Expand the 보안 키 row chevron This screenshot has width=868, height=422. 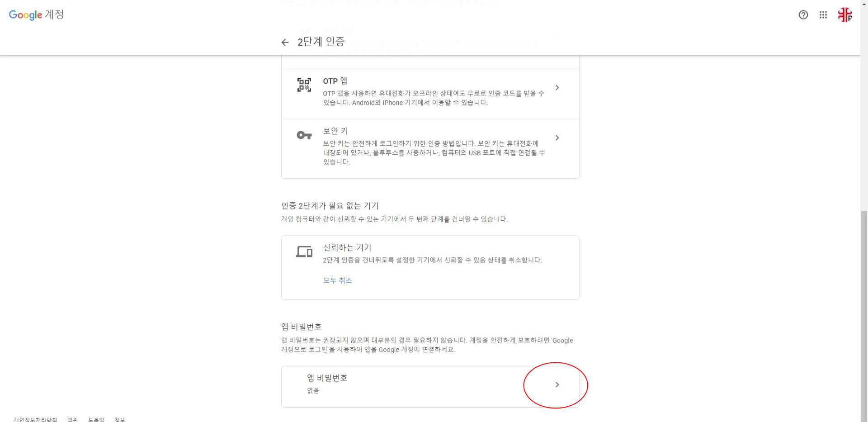[557, 138]
